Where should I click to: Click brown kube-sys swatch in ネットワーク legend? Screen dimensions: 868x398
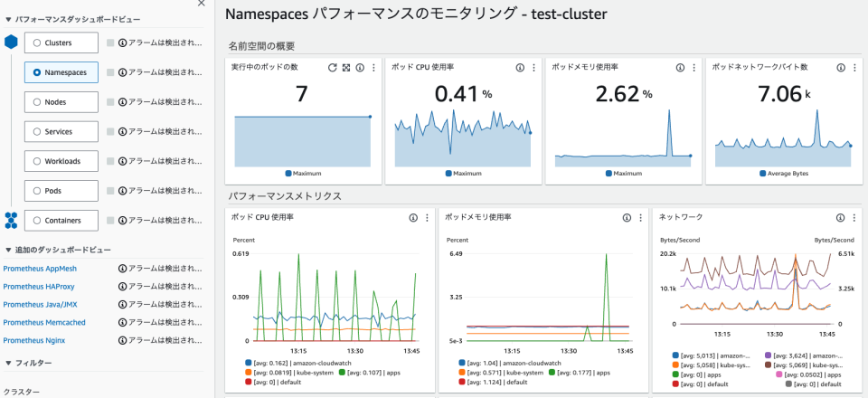point(768,365)
